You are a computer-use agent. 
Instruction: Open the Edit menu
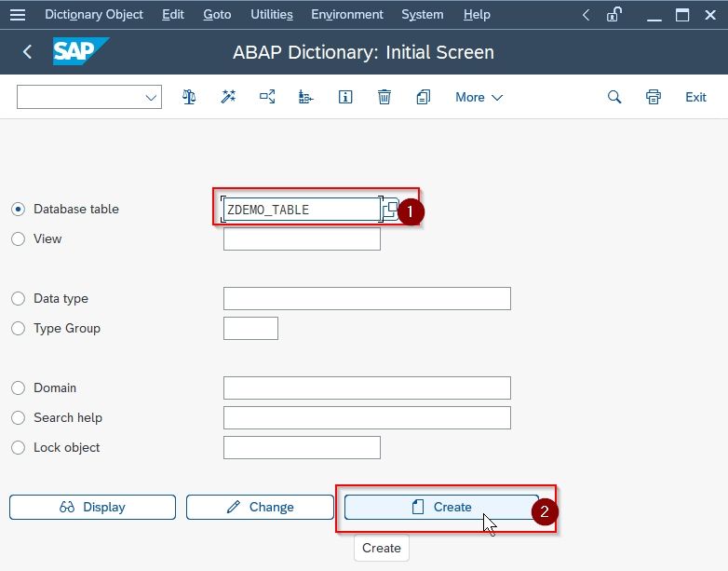click(x=173, y=15)
